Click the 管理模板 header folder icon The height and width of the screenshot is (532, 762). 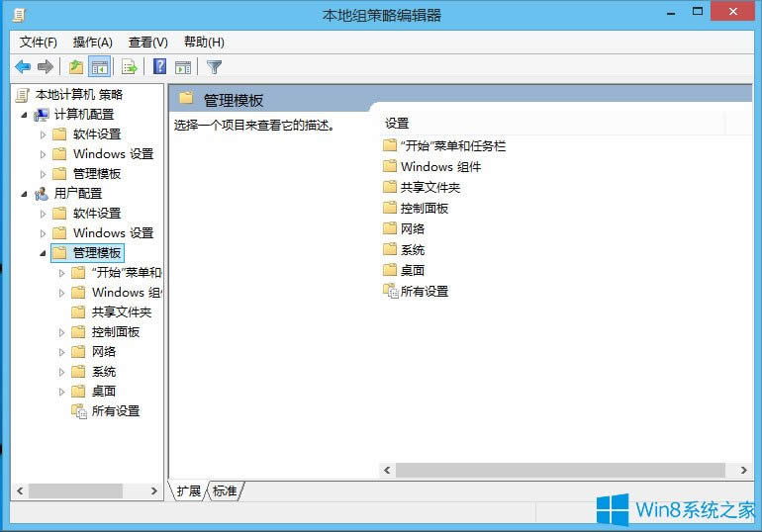point(186,99)
